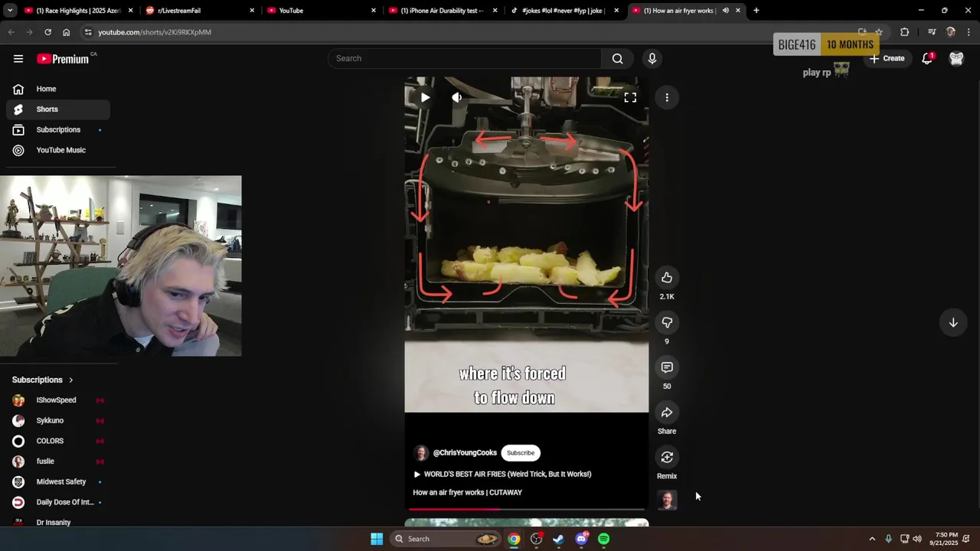Open volume control in system tray
Image resolution: width=980 pixels, height=551 pixels.
pos(917,539)
